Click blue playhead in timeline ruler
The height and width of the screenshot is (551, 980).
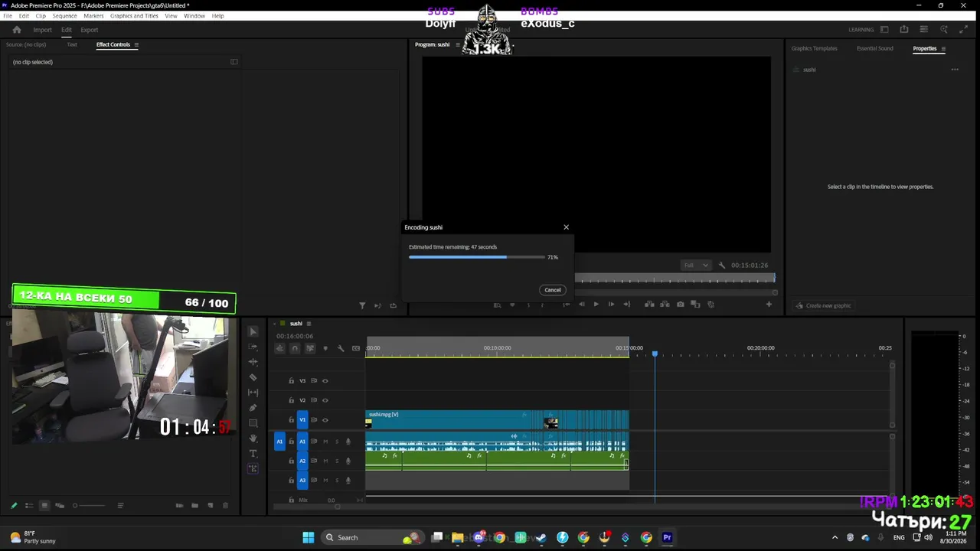(x=655, y=354)
